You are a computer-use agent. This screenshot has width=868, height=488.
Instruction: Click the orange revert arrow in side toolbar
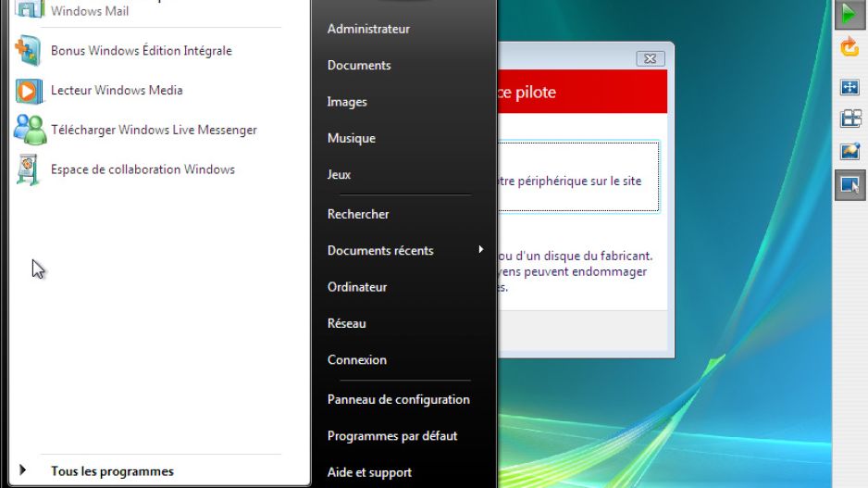tap(849, 47)
